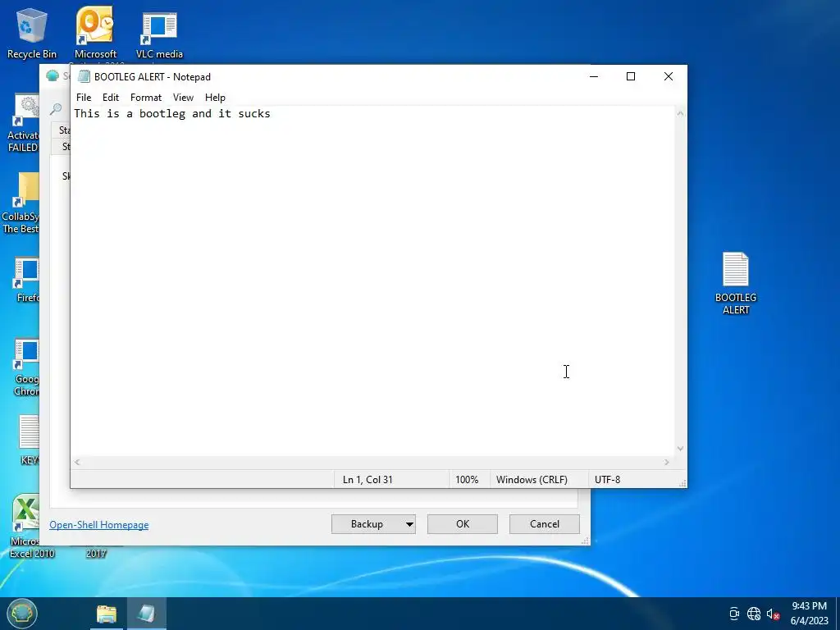This screenshot has height=630, width=840.
Task: Click the vertical scrollbar down arrow in Notepad
Action: coord(680,449)
